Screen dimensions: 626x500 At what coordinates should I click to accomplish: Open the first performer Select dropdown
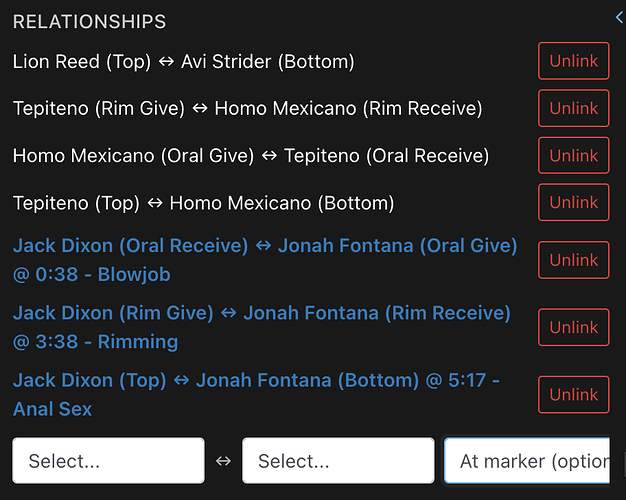pyautogui.click(x=109, y=461)
